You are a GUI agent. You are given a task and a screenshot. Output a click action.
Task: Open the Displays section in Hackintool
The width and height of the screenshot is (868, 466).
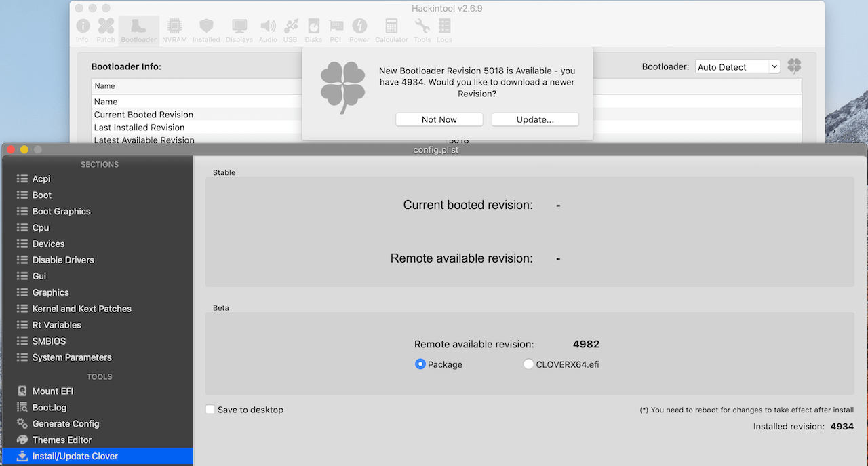[239, 31]
